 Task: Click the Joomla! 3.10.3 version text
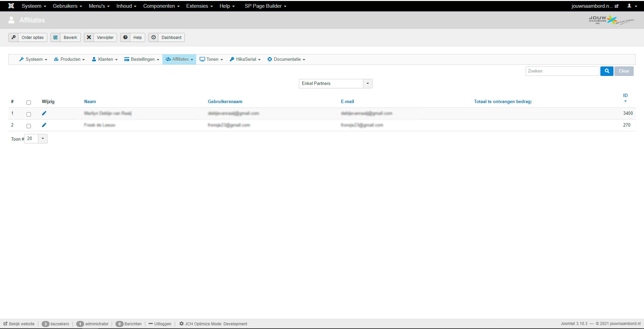tap(574, 324)
